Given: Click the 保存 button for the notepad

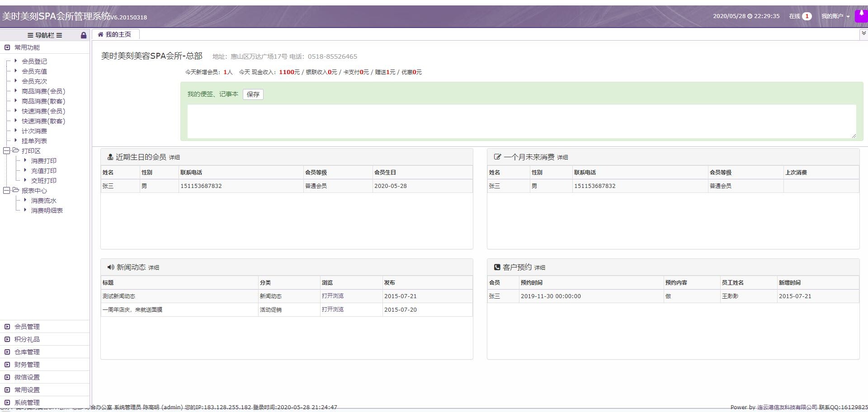Looking at the screenshot, I should point(253,94).
